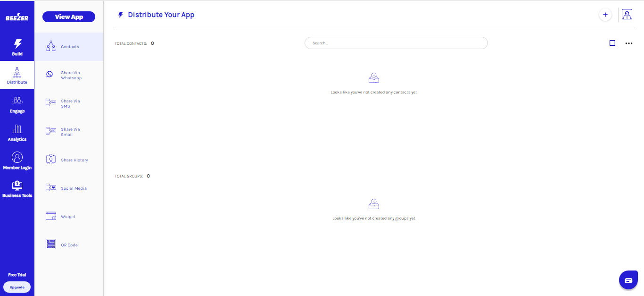The width and height of the screenshot is (644, 296).
Task: Toggle the select all contacts checkbox
Action: pyautogui.click(x=612, y=43)
